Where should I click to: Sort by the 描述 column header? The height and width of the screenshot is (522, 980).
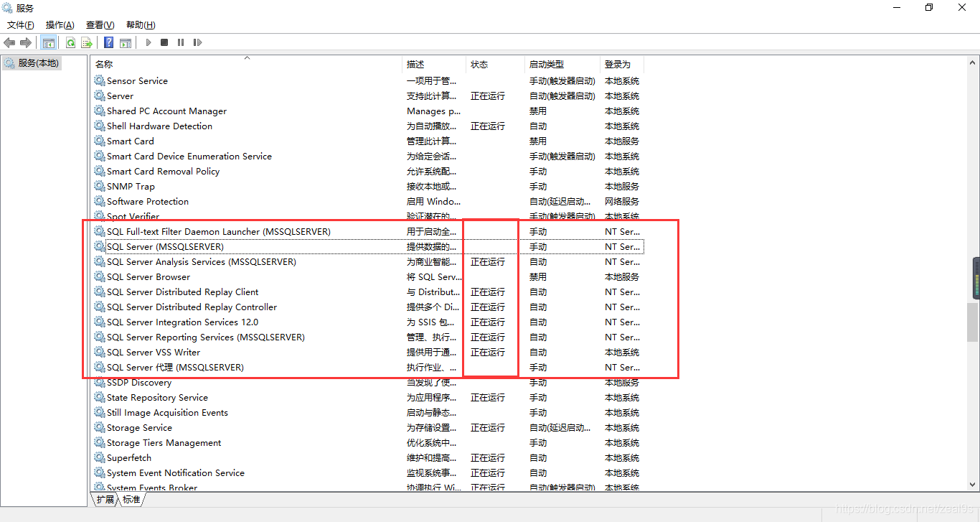434,64
